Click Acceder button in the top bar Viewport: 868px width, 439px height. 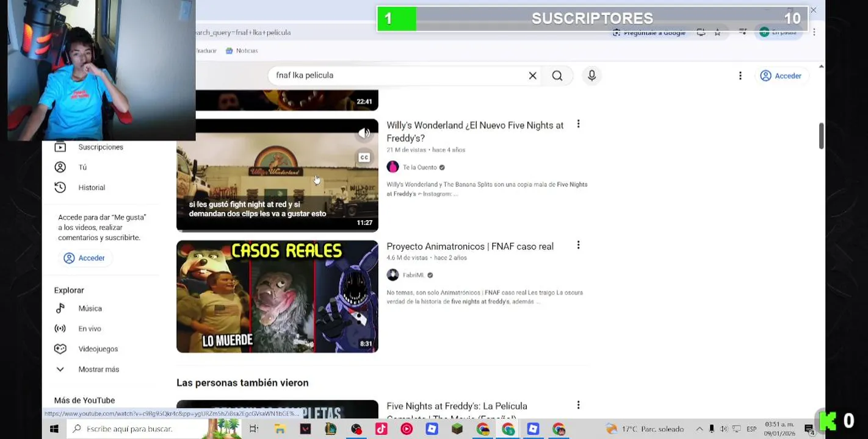click(781, 76)
